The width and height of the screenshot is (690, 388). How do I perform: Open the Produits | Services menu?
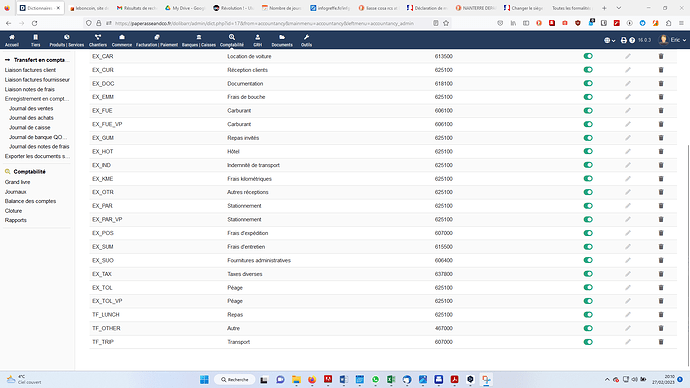click(66, 40)
